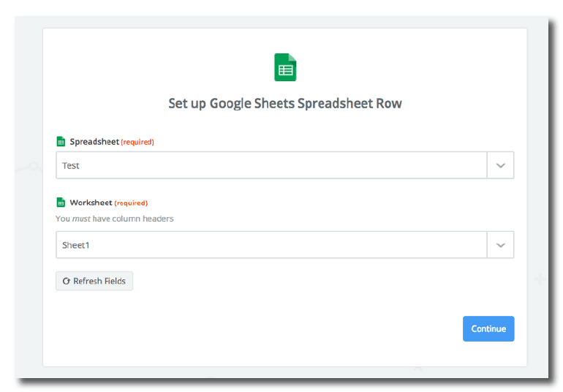Click the faint plus icon behind the dialog
The height and width of the screenshot is (392, 563).
(x=540, y=279)
